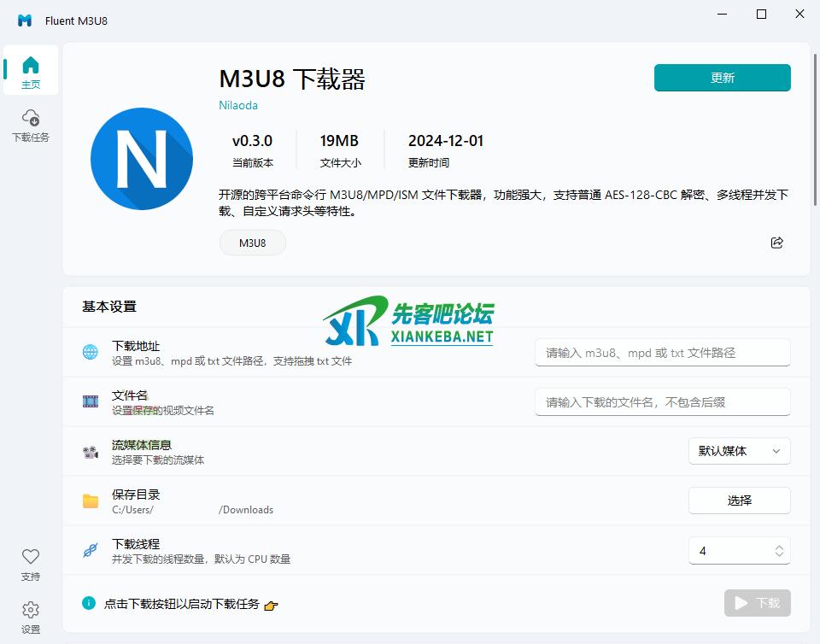Image resolution: width=820 pixels, height=644 pixels.
Task: Open the download tasks page
Action: [x=31, y=124]
